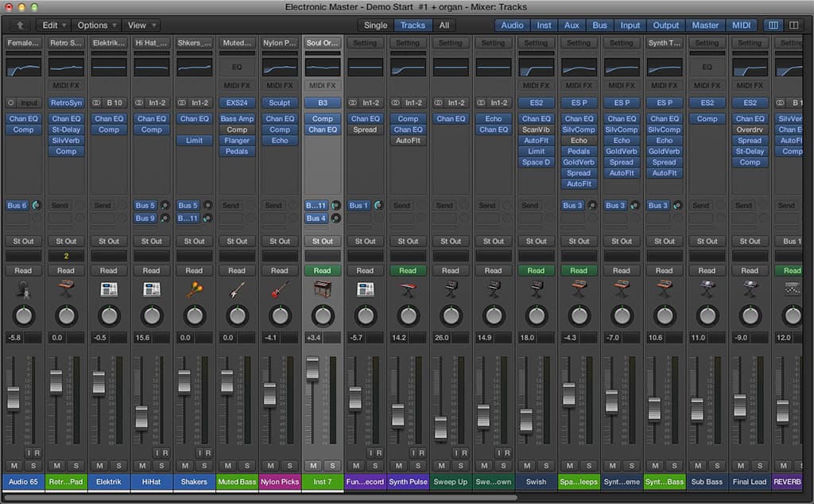Open the GoldVerb plugin on Synth T... channel

665,151
